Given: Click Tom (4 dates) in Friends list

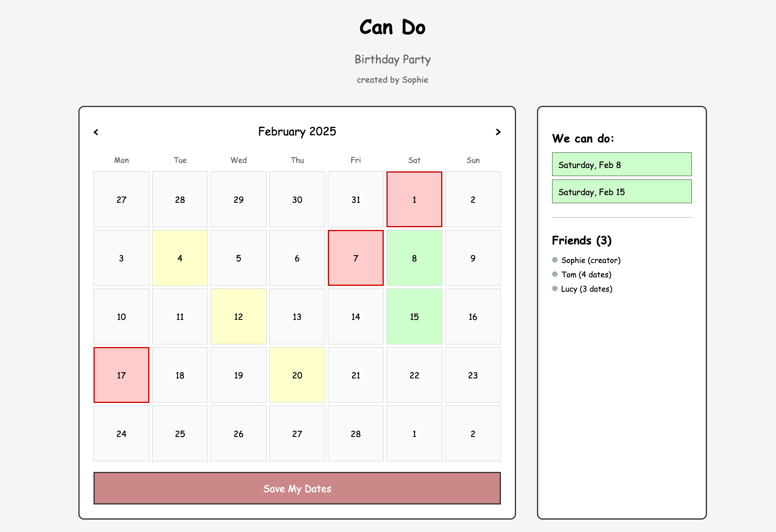Looking at the screenshot, I should [586, 275].
